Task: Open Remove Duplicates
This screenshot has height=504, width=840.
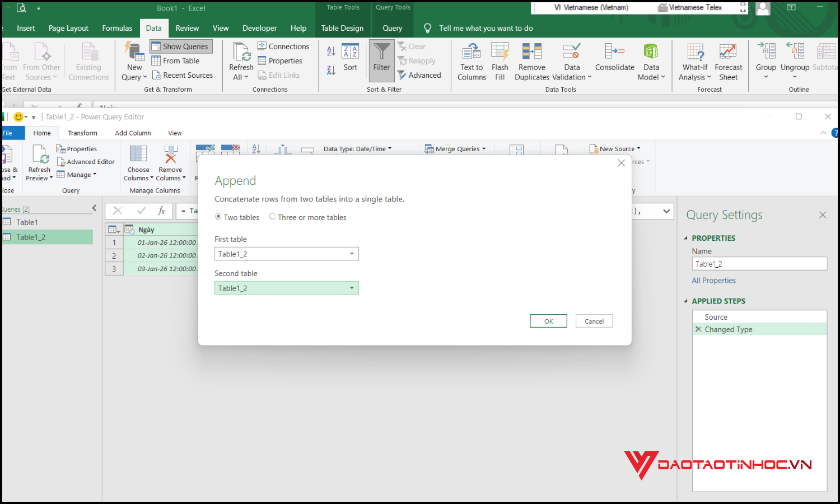Action: click(531, 60)
